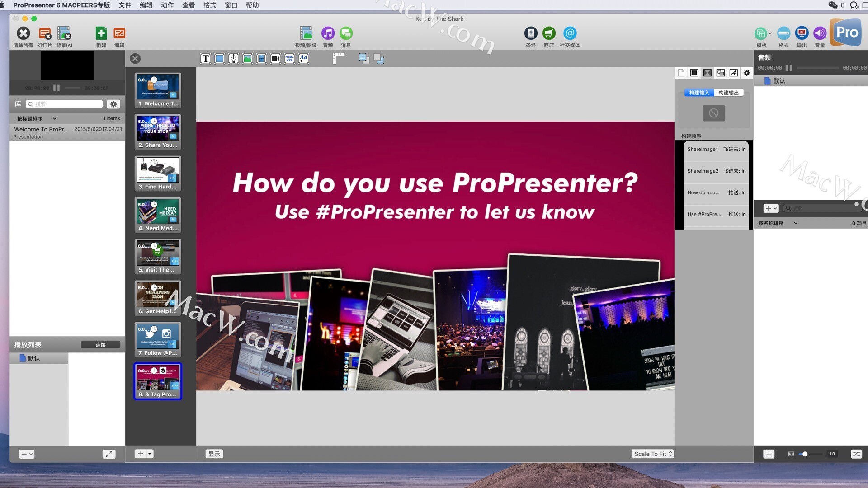Select the Pen drawing tool
The image size is (868, 488).
coord(233,59)
